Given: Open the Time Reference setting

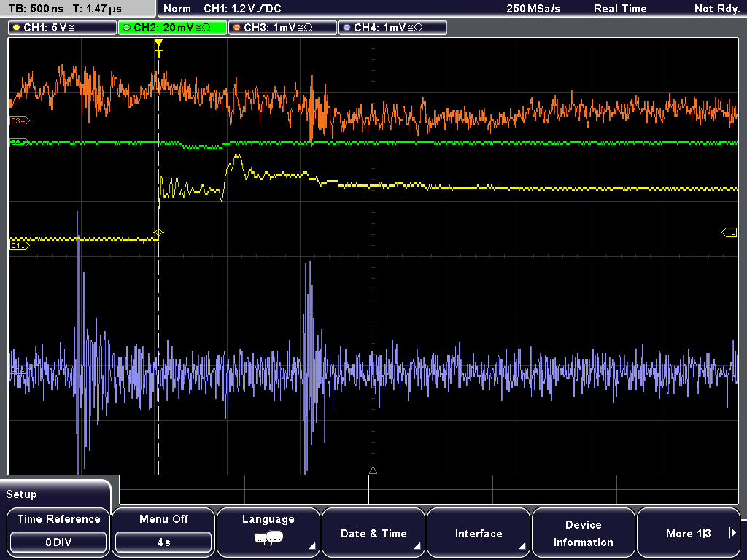Looking at the screenshot, I should point(58,532).
